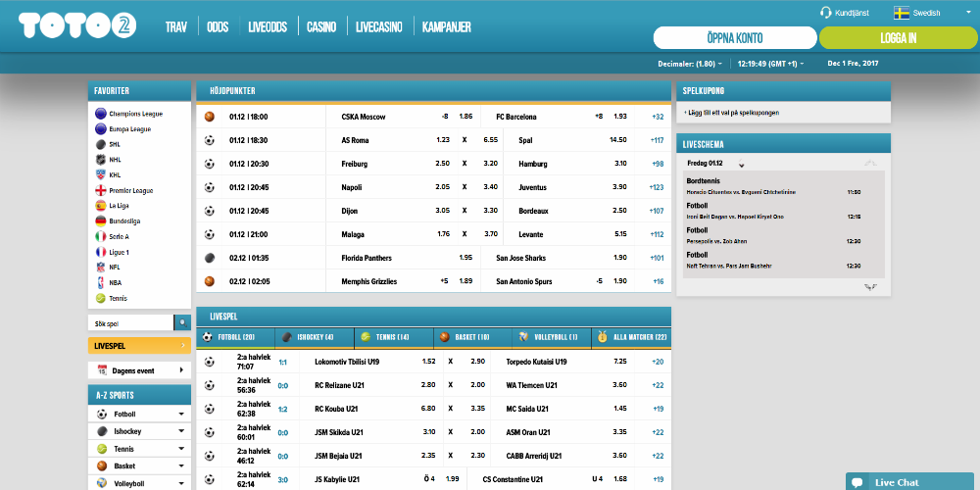Screen dimensions: 980x490
Task: Open La Liga Spain flag
Action: [100, 206]
